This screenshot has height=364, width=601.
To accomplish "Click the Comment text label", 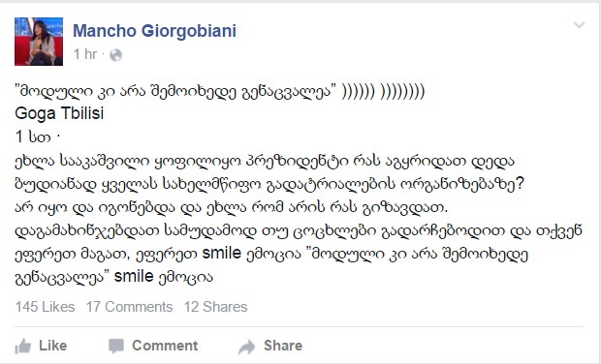I will (165, 346).
